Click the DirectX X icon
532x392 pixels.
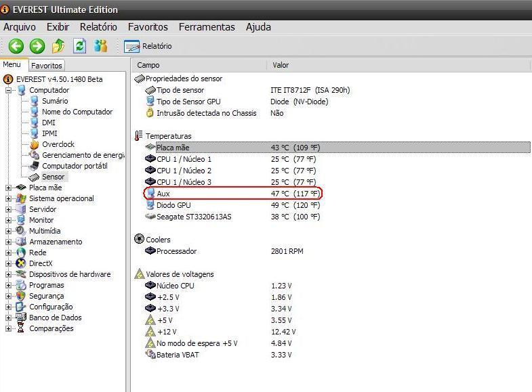[21, 263]
